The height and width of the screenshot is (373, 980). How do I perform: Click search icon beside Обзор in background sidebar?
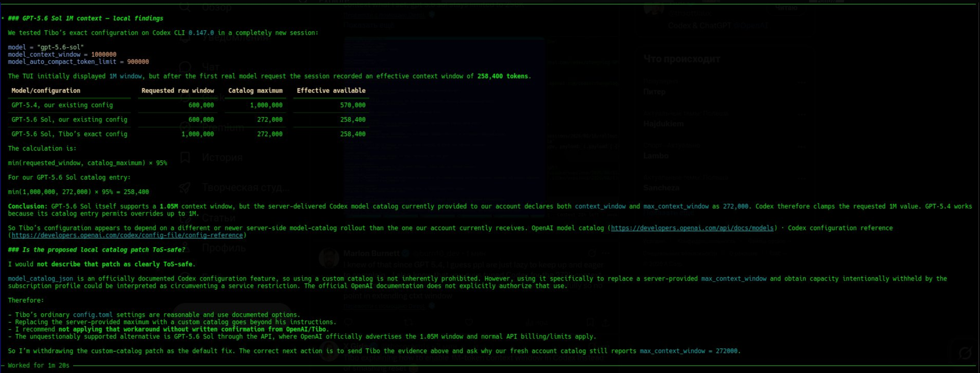click(185, 7)
